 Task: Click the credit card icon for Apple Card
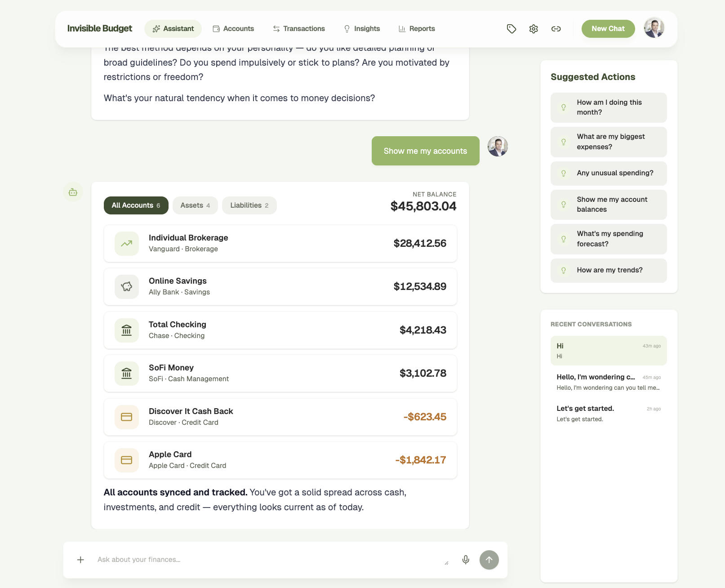coord(126,460)
